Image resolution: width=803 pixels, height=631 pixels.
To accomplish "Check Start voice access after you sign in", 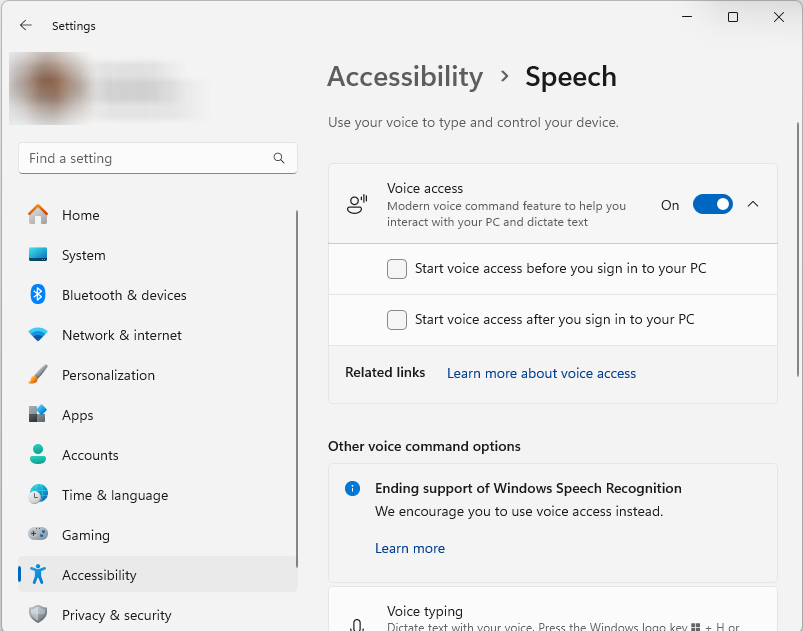I will [x=397, y=320].
